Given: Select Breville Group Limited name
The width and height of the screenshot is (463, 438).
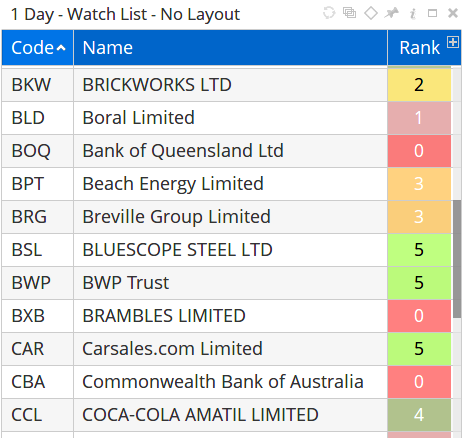Looking at the screenshot, I should coord(230,217).
